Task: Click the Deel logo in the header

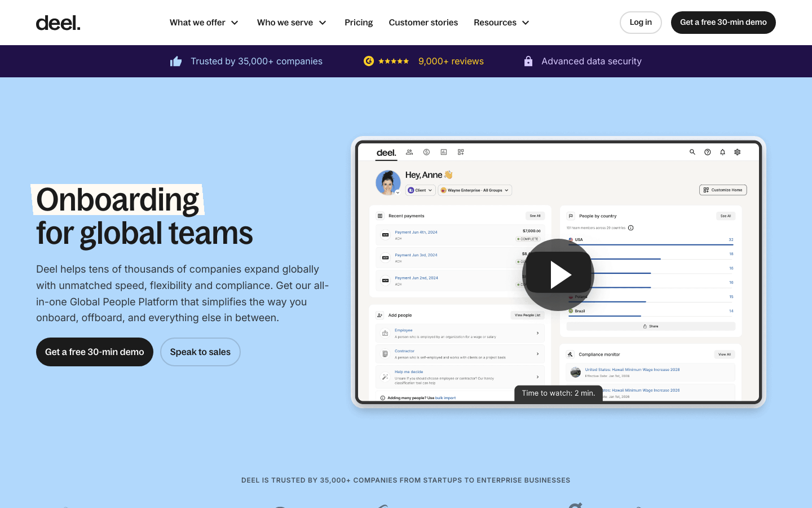Action: pyautogui.click(x=58, y=23)
